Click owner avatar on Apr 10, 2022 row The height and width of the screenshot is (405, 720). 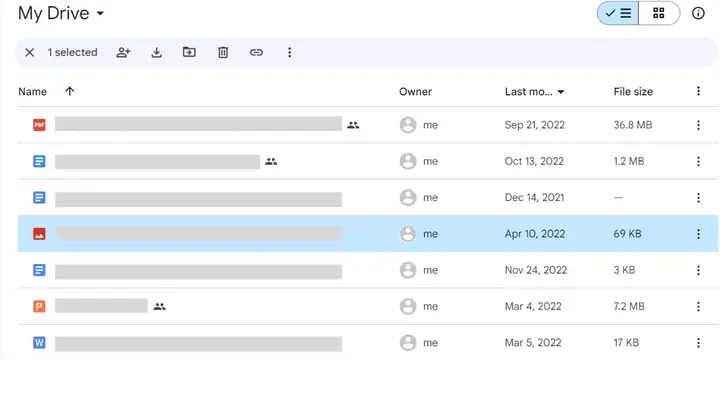click(408, 234)
